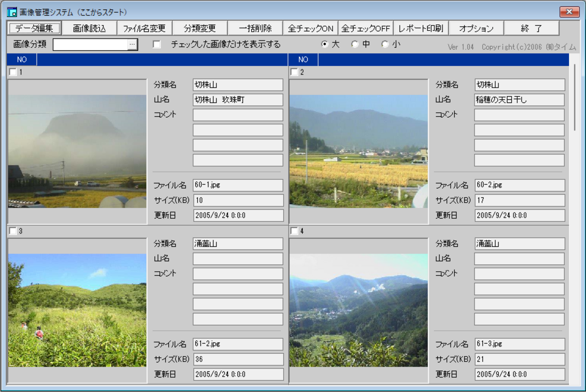The height and width of the screenshot is (392, 586).
Task: Open レポート印刷 for printing
Action: (x=421, y=28)
